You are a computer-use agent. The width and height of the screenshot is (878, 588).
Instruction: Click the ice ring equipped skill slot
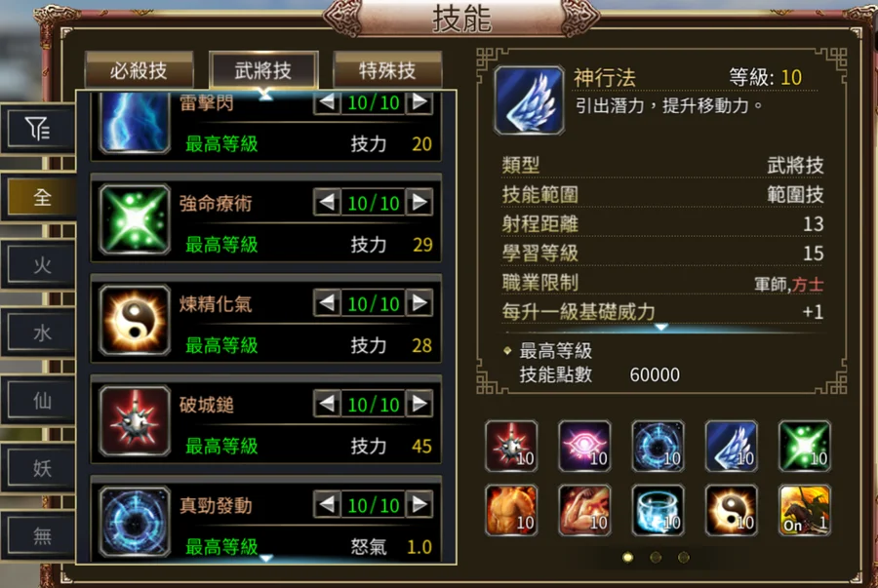(x=658, y=510)
